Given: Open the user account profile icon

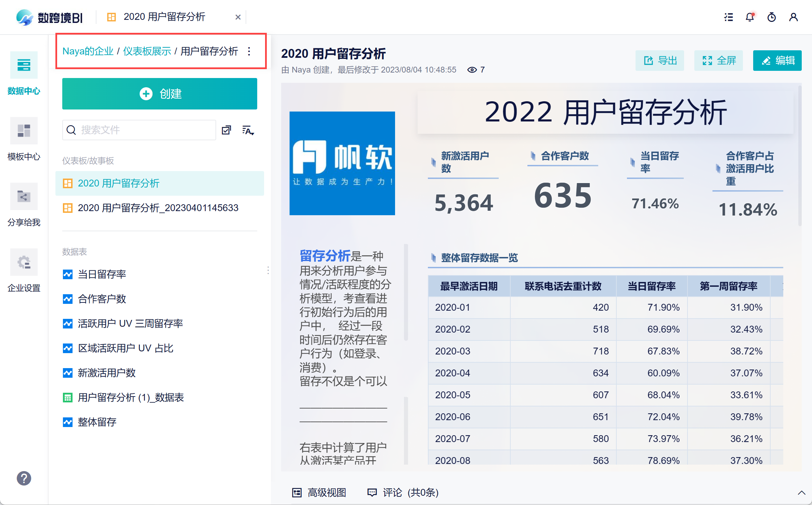Looking at the screenshot, I should click(x=793, y=17).
